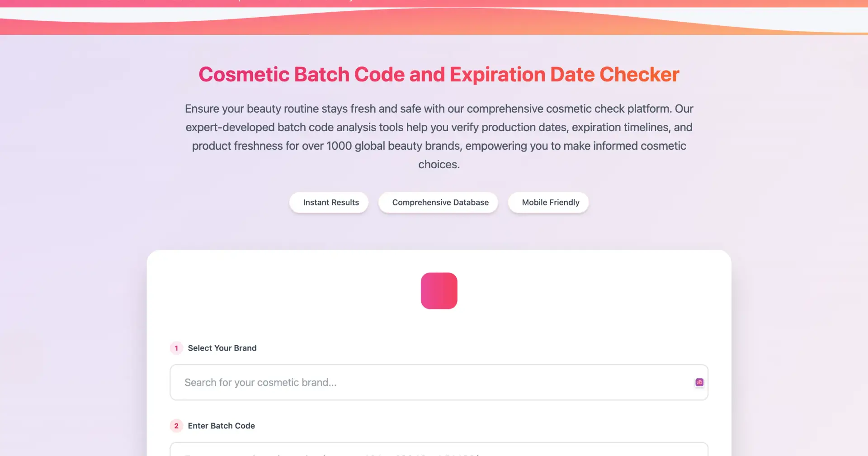
Task: Click the intro description paragraph text
Action: coord(439,136)
